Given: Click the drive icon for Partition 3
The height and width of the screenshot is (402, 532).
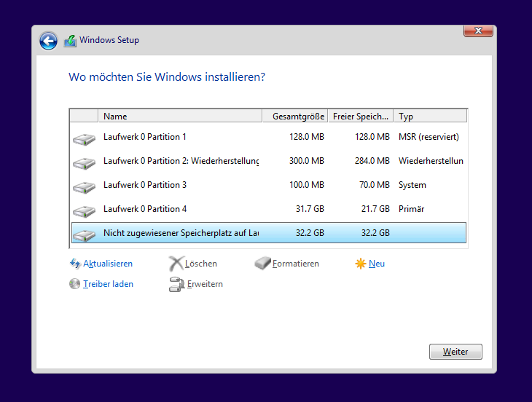Looking at the screenshot, I should (x=84, y=187).
